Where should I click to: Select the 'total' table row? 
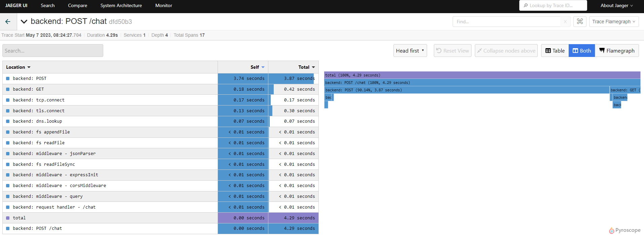tap(160, 218)
